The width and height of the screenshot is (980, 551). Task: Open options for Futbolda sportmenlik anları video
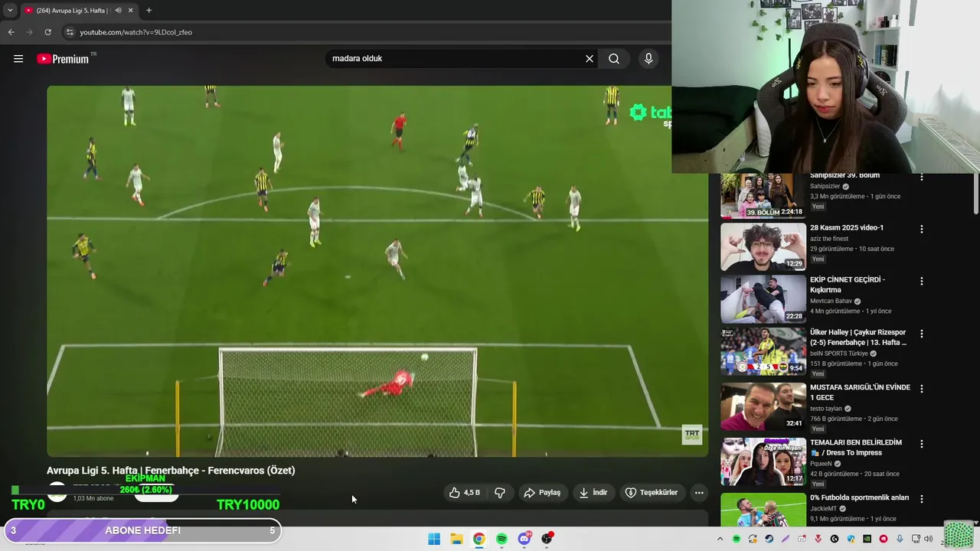click(x=922, y=499)
